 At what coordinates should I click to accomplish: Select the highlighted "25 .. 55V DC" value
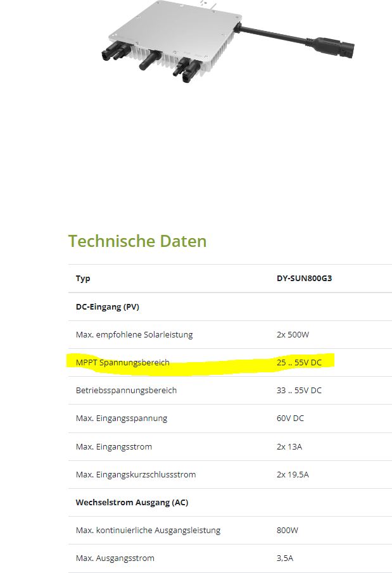pyautogui.click(x=299, y=363)
